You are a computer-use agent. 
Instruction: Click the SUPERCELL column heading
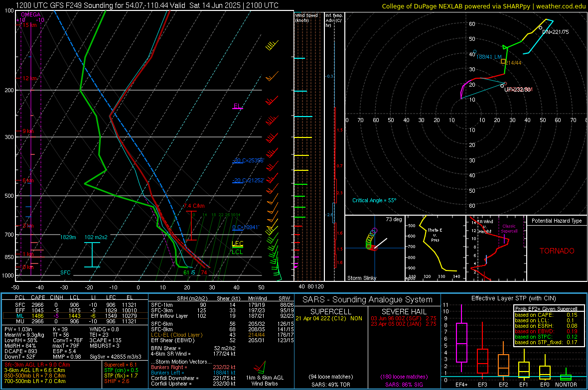pyautogui.click(x=331, y=312)
